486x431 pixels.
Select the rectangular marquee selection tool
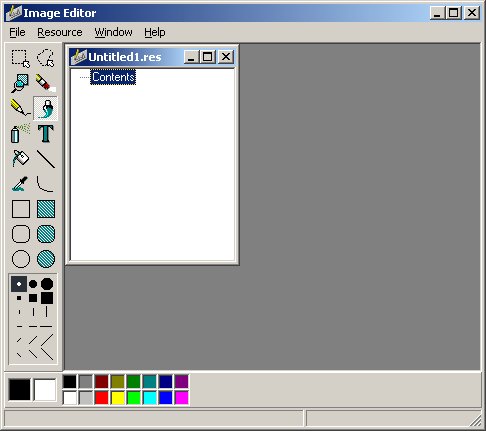(x=21, y=59)
